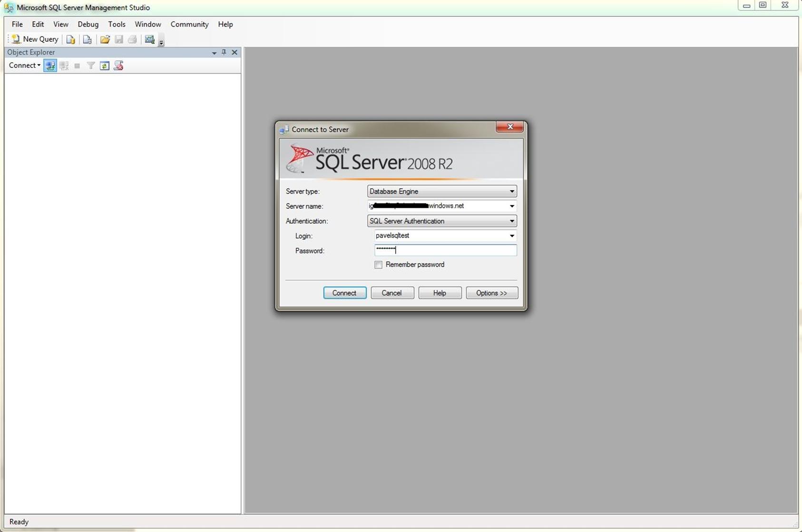Open the Connect dropdown in Object Explorer

(25, 66)
